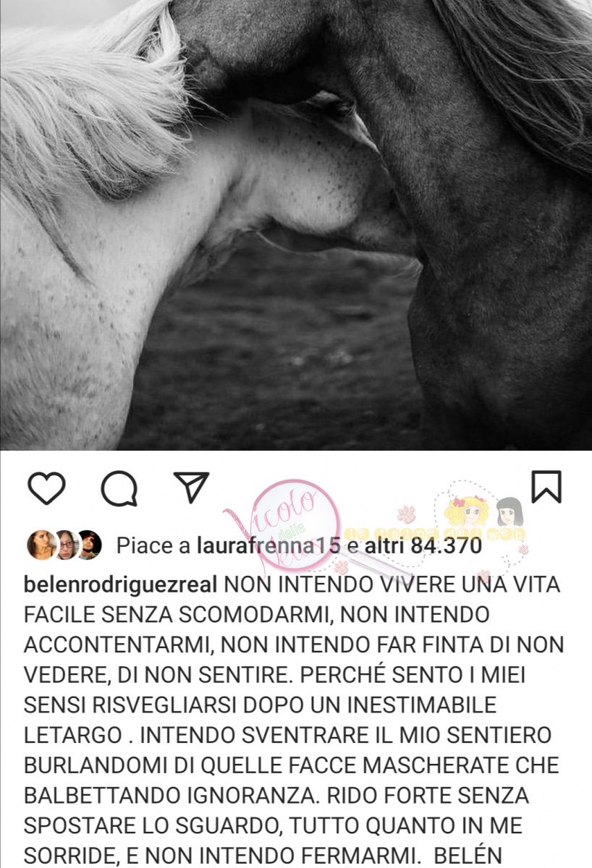Tap the first liker's profile avatar
The height and width of the screenshot is (868, 592).
[x=41, y=545]
